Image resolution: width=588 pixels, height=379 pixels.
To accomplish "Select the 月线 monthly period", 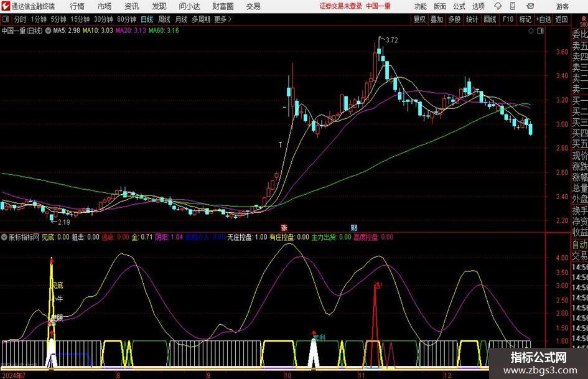I will tap(181, 19).
